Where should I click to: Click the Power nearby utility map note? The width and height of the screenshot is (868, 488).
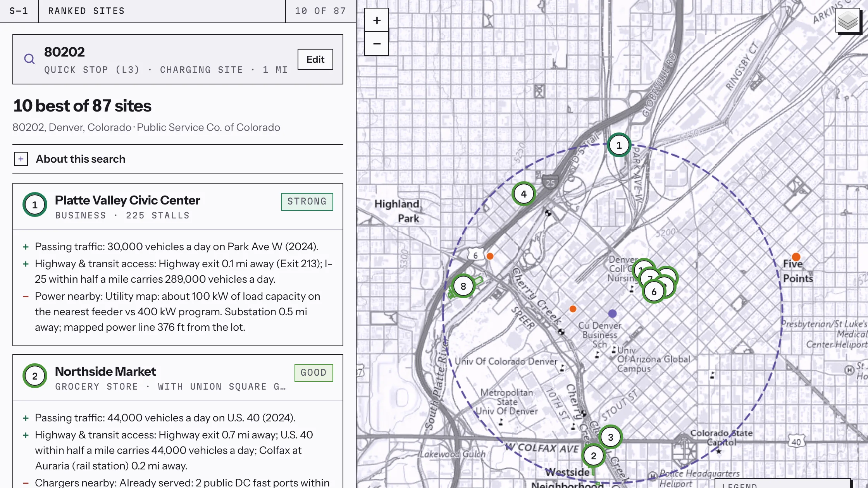(x=177, y=312)
